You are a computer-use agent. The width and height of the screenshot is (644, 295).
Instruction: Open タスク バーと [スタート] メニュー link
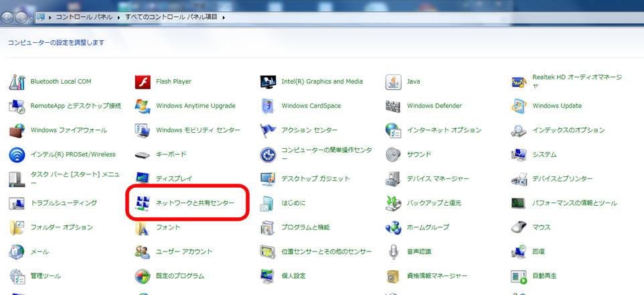[x=75, y=178]
